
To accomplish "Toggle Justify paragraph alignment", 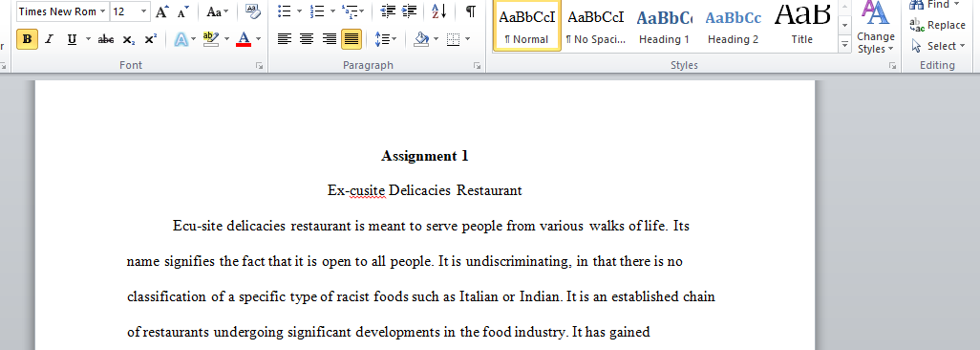I will (x=352, y=39).
